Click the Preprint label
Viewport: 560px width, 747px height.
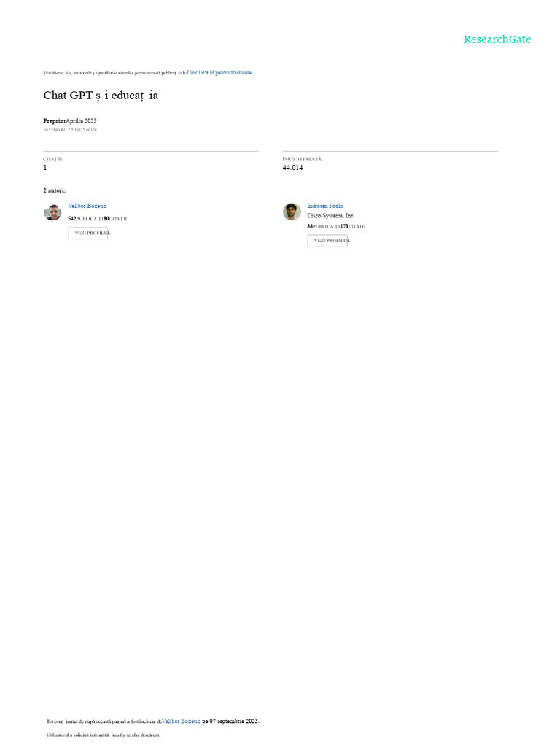coord(54,121)
